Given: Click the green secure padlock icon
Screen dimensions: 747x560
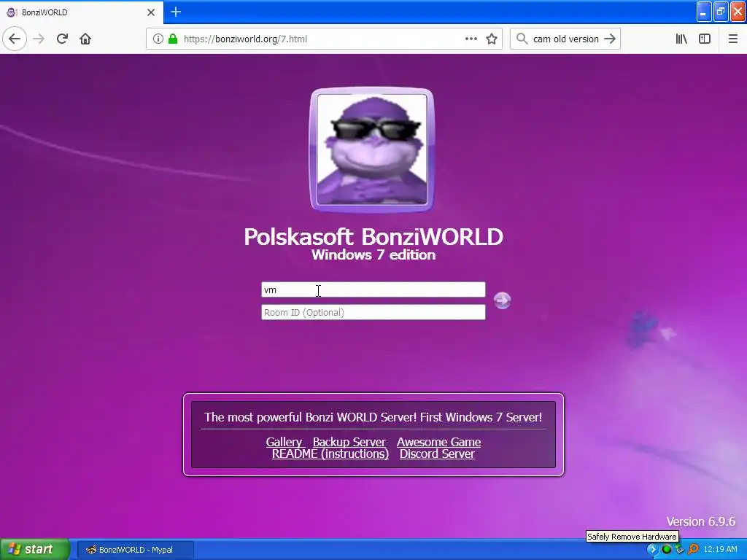Looking at the screenshot, I should tap(173, 39).
